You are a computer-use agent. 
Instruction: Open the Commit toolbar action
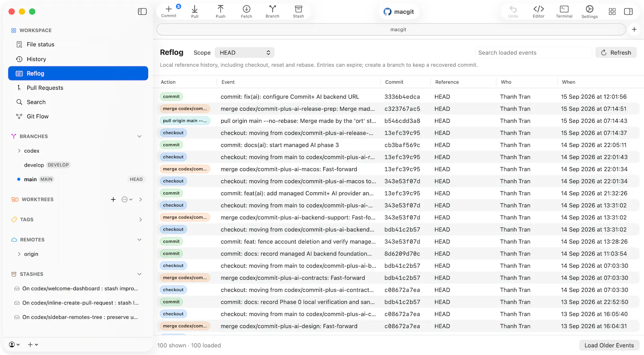(x=169, y=11)
